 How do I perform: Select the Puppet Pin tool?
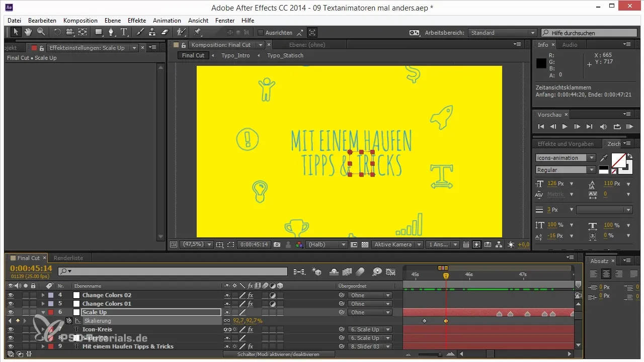tap(197, 32)
